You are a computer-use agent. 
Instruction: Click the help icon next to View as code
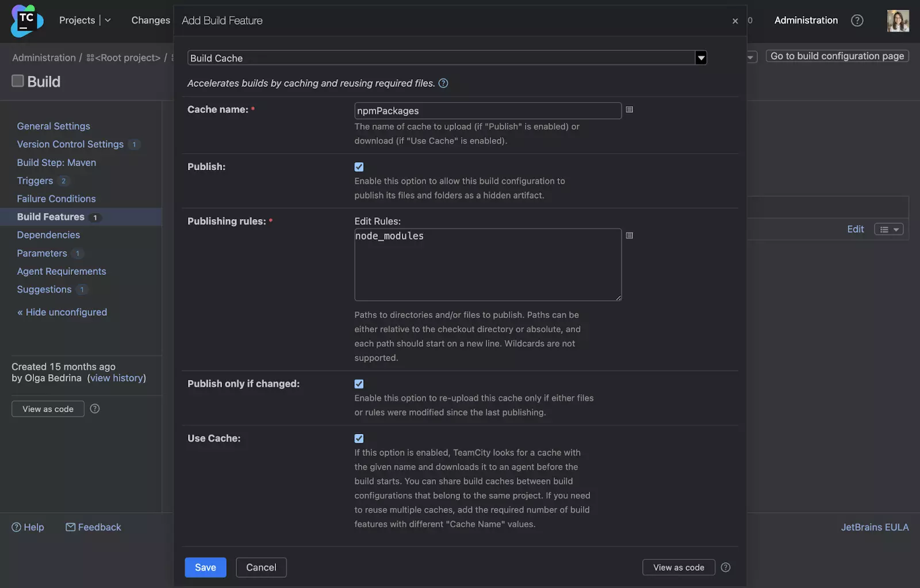click(x=725, y=567)
